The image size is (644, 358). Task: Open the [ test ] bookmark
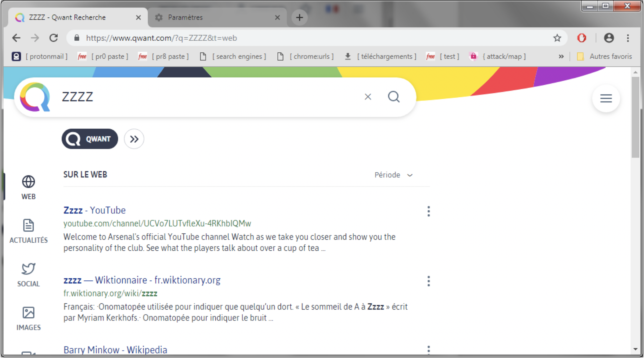click(x=443, y=56)
